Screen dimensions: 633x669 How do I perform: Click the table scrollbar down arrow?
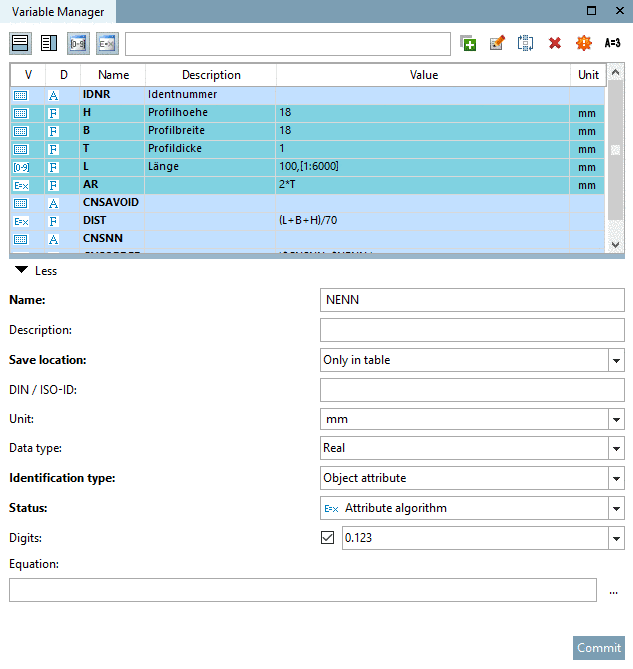tap(615, 244)
